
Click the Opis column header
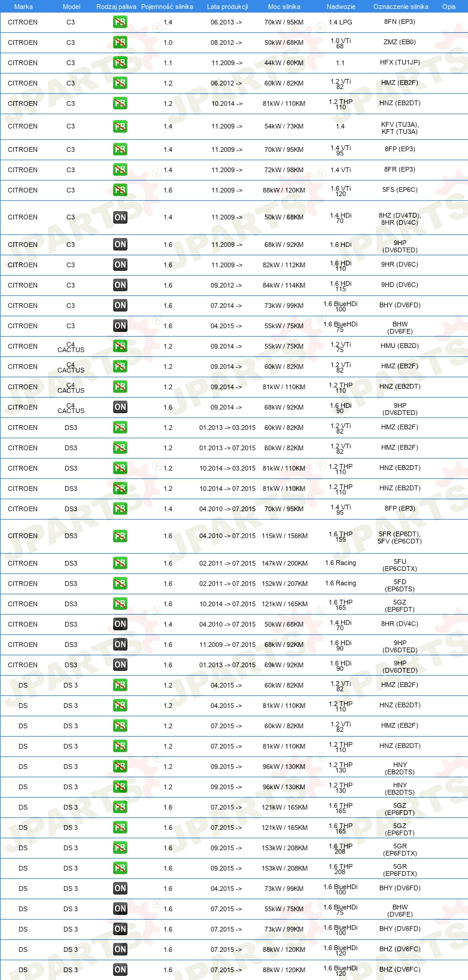(x=449, y=7)
